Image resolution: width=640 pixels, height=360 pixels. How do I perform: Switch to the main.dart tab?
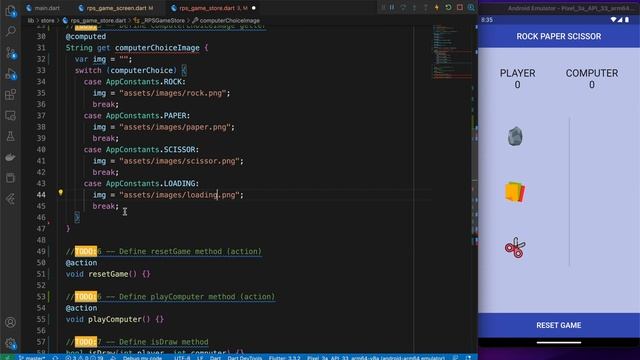[x=42, y=8]
